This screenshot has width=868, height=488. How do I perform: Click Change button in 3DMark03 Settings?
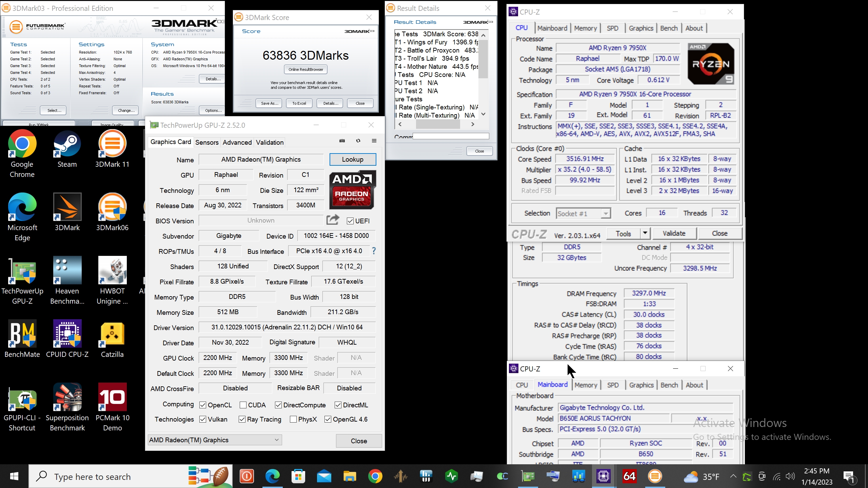[x=126, y=110]
